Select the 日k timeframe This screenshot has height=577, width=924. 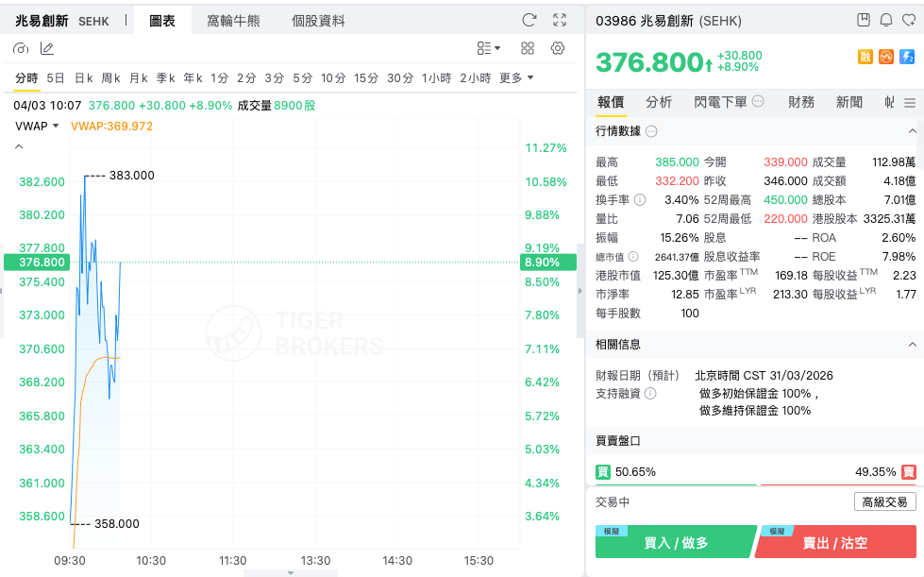[x=83, y=77]
